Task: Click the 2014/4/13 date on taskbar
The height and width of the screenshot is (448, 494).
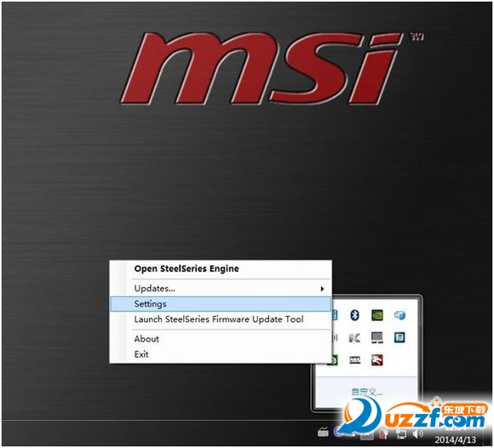Action: (x=456, y=439)
